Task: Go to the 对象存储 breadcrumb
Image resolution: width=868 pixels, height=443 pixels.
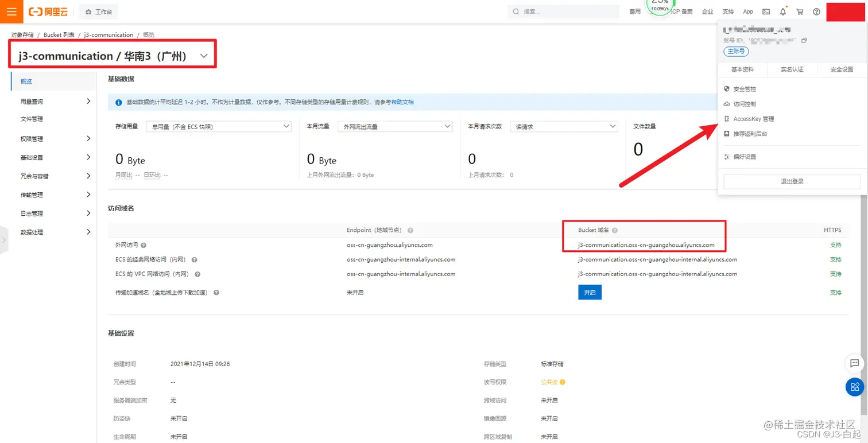Action: coord(22,35)
